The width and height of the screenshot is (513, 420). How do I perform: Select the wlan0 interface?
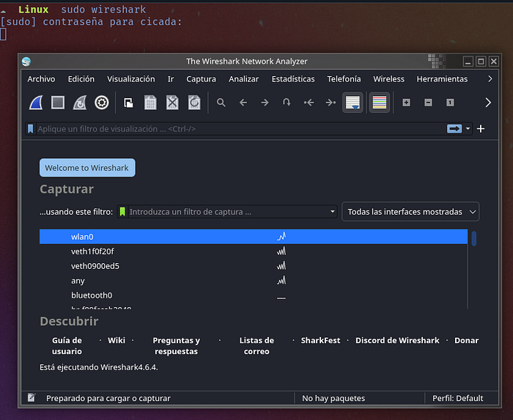[x=254, y=237]
